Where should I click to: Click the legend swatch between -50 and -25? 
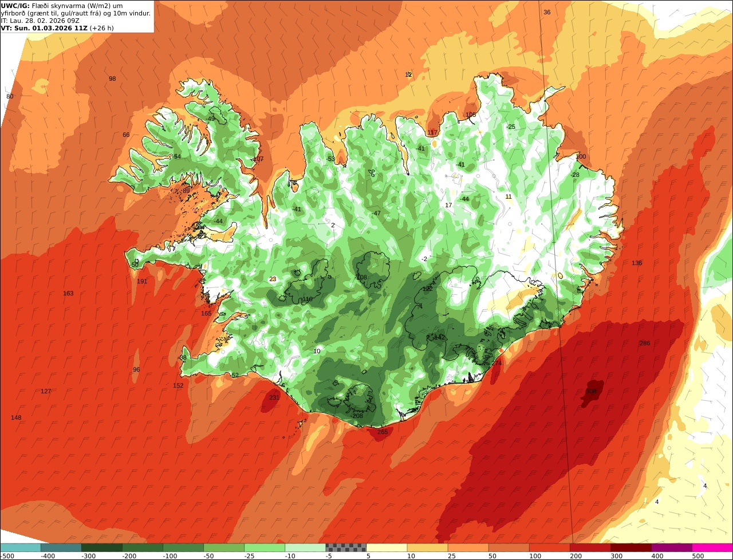[224, 547]
